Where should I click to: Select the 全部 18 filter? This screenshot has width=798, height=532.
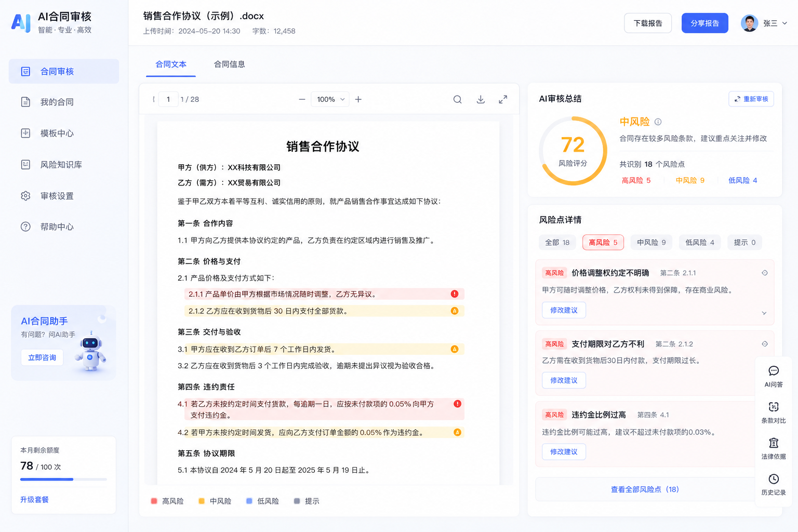click(x=557, y=243)
